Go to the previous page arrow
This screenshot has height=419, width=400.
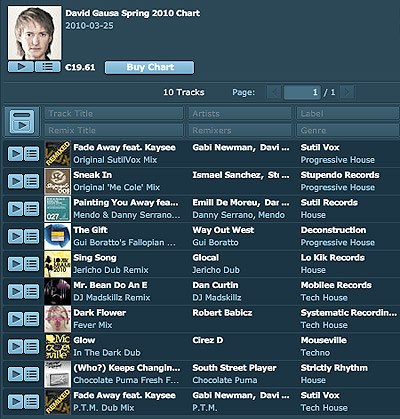pos(274,92)
